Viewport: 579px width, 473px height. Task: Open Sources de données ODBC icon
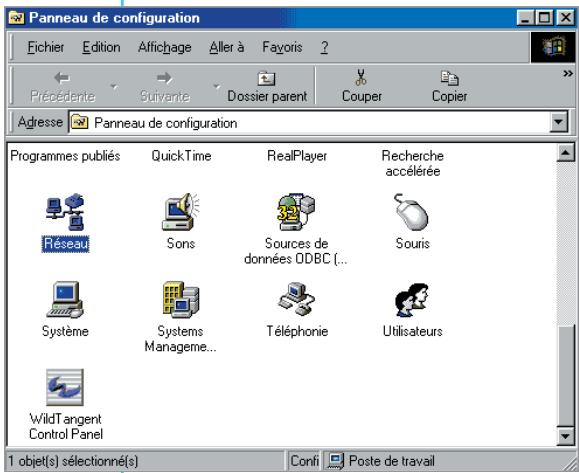(x=296, y=212)
